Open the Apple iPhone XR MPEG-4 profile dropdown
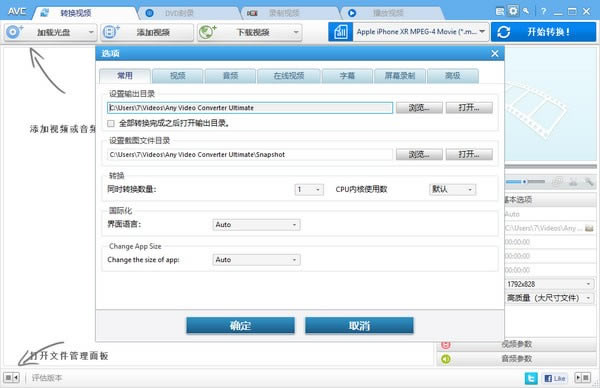The width and height of the screenshot is (600, 388). [421, 32]
